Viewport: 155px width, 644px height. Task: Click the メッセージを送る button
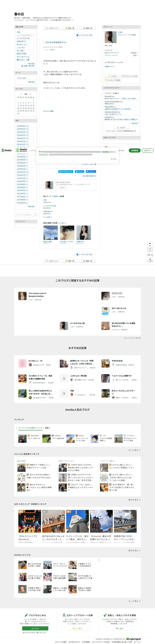tap(113, 80)
